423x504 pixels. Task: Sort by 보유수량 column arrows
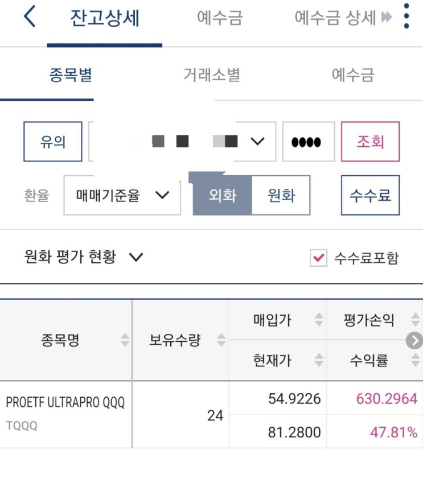click(x=221, y=341)
